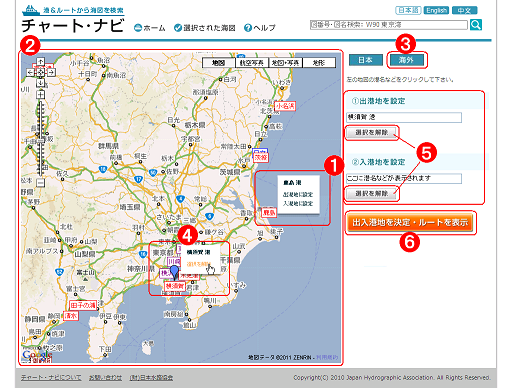Click the map zoom level slider

[40, 139]
